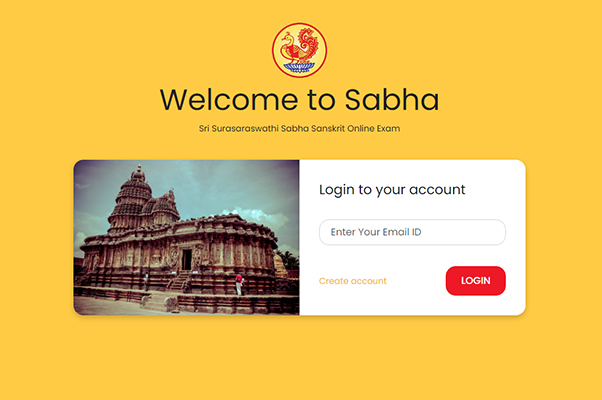
Task: Click the word Sabha in the heading
Action: point(392,100)
